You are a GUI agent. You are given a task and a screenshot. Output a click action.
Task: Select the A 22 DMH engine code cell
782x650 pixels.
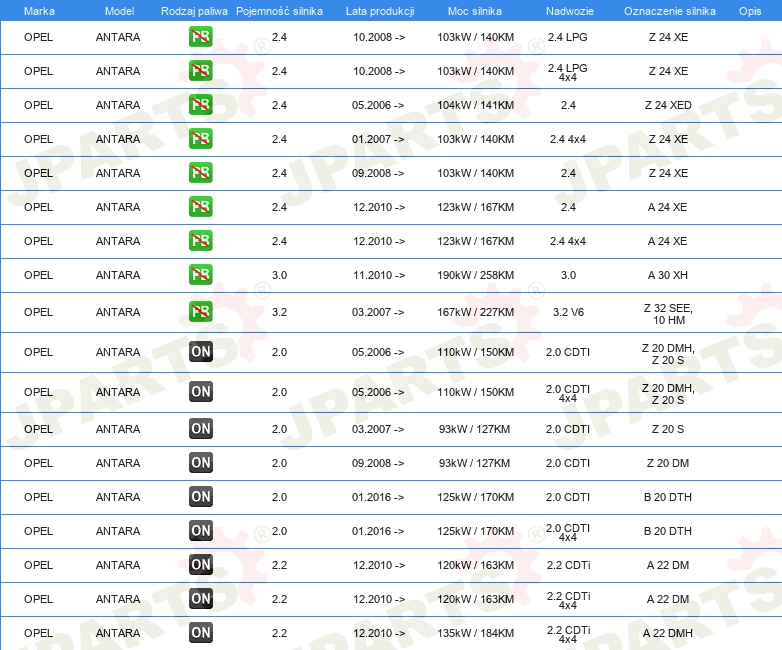click(668, 633)
